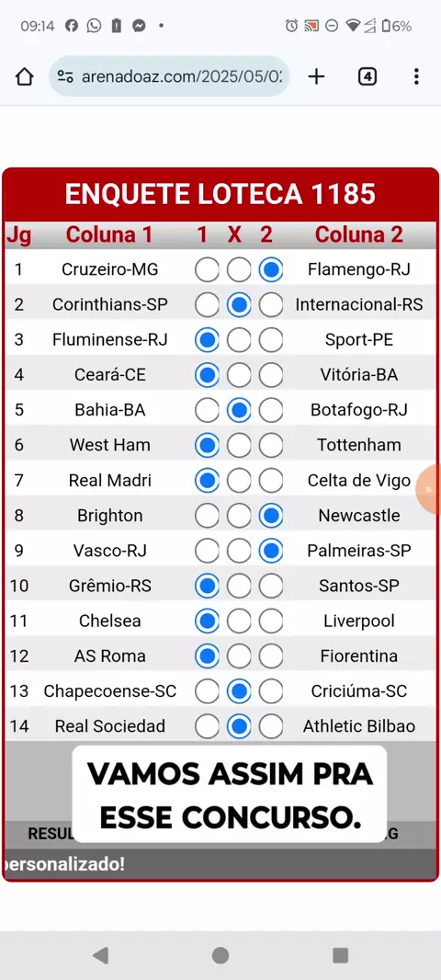Tap the browser home icon

coord(25,77)
